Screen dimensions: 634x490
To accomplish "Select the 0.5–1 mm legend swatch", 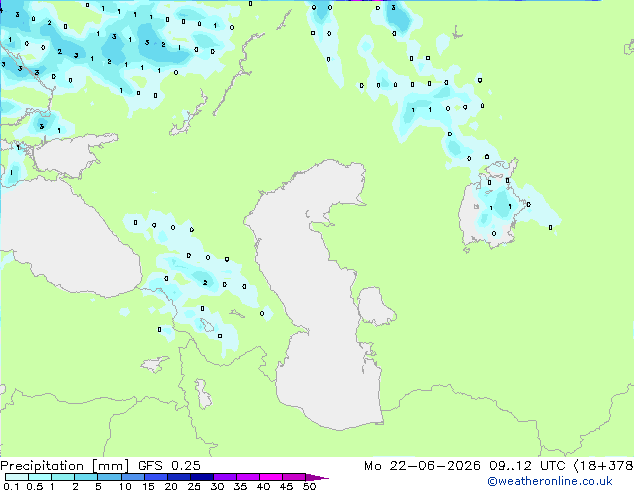I will point(40,477).
